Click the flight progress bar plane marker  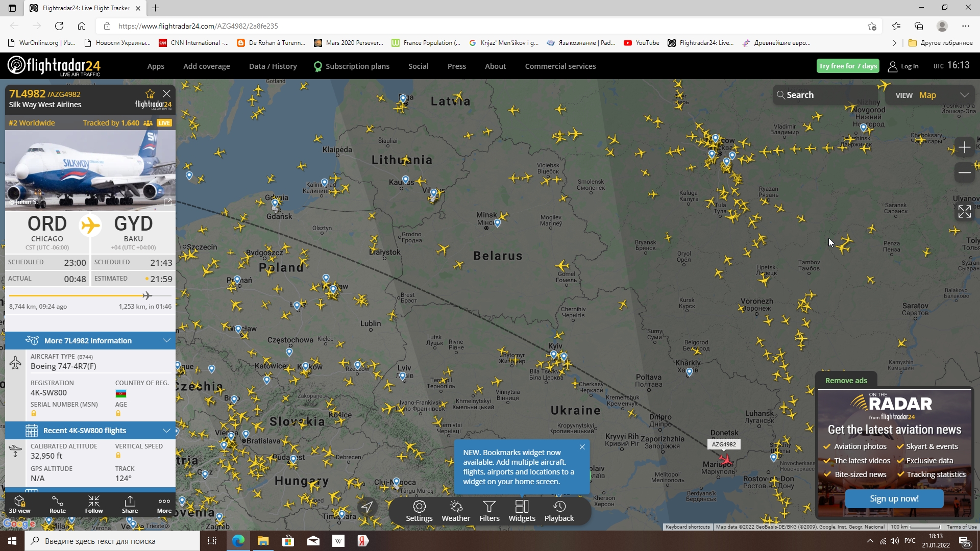pyautogui.click(x=147, y=295)
